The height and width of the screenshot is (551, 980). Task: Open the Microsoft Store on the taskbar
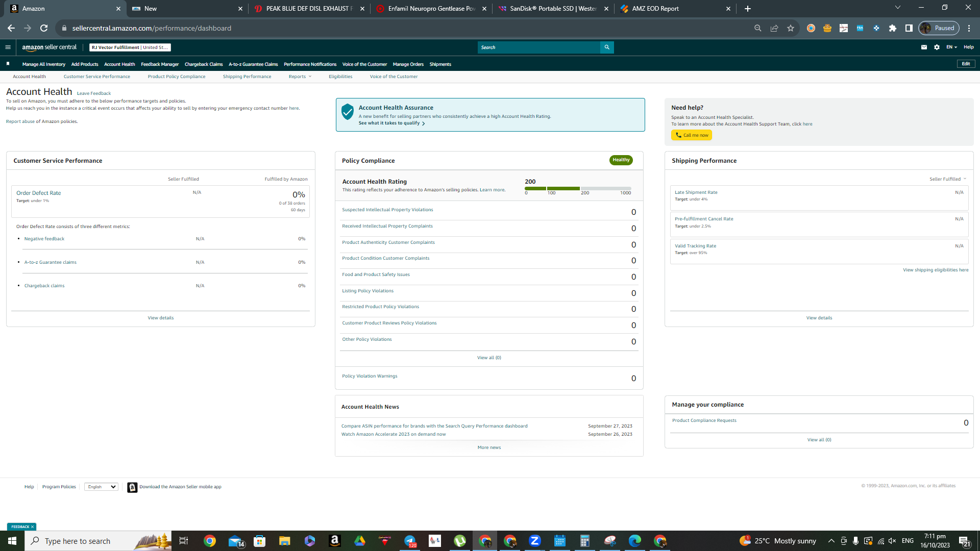coord(260,541)
